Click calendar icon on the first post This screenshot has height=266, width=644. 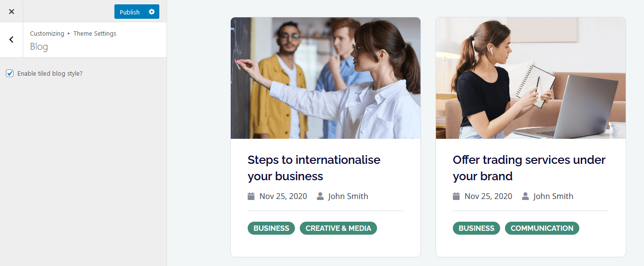point(251,196)
